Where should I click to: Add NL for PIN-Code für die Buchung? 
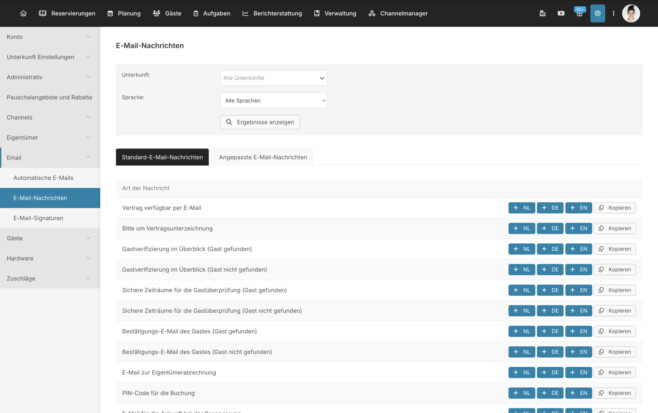[x=522, y=393]
